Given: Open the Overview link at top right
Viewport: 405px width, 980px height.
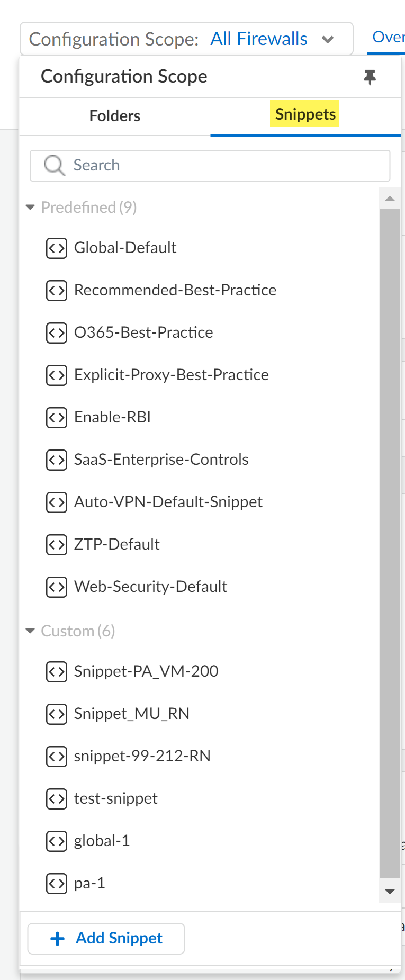Looking at the screenshot, I should pyautogui.click(x=388, y=38).
